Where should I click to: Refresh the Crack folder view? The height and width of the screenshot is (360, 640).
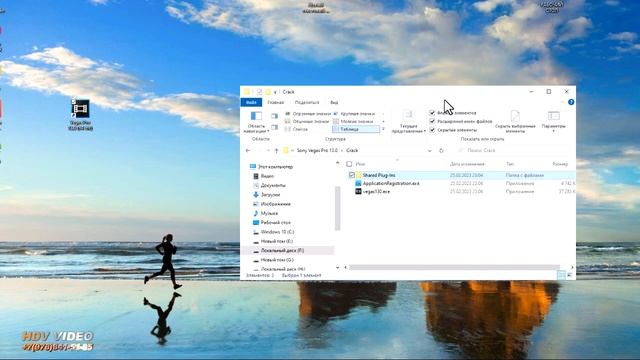(441, 151)
